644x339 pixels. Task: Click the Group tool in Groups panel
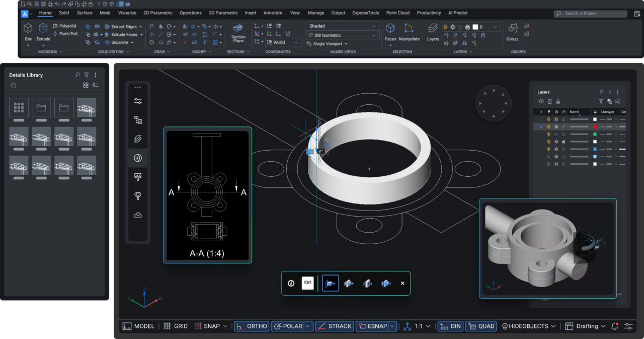[514, 32]
